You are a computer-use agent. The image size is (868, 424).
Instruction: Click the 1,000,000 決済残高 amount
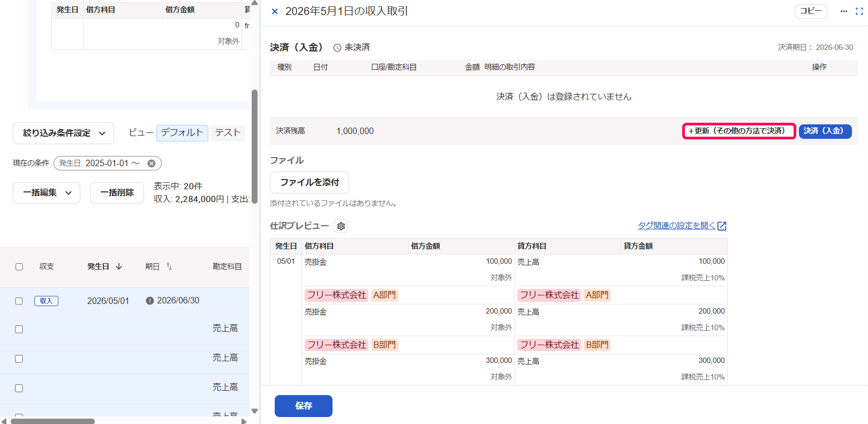click(355, 131)
